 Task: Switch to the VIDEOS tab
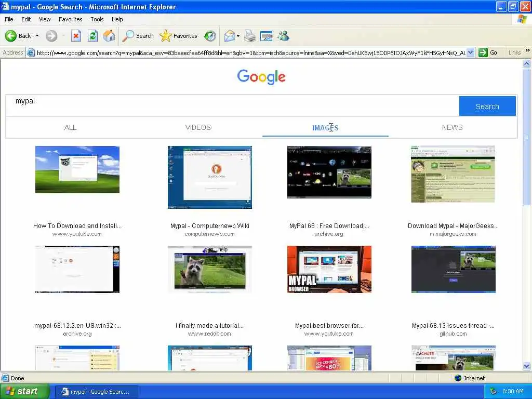point(198,128)
